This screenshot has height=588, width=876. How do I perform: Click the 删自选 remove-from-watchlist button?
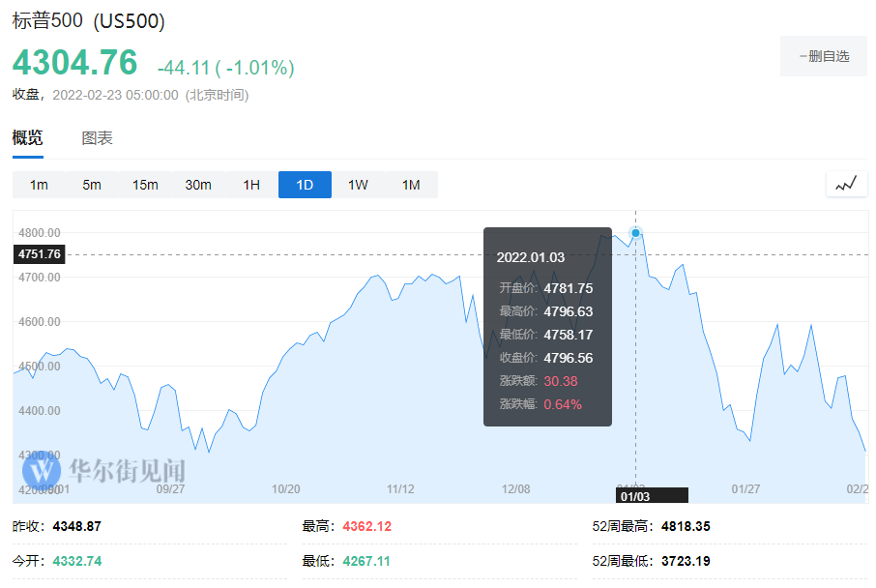click(824, 56)
